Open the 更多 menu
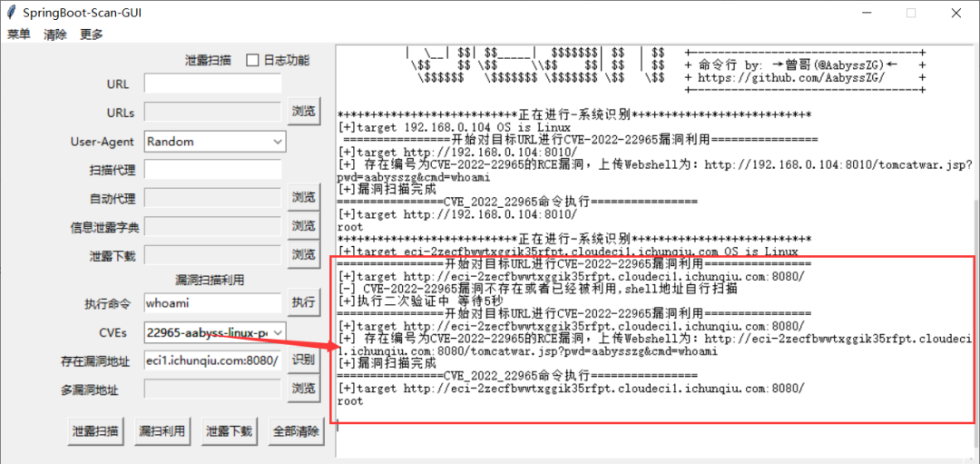980x464 pixels. click(92, 35)
